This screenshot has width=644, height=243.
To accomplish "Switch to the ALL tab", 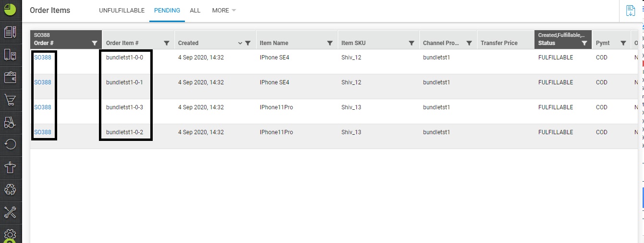I will 195,11.
